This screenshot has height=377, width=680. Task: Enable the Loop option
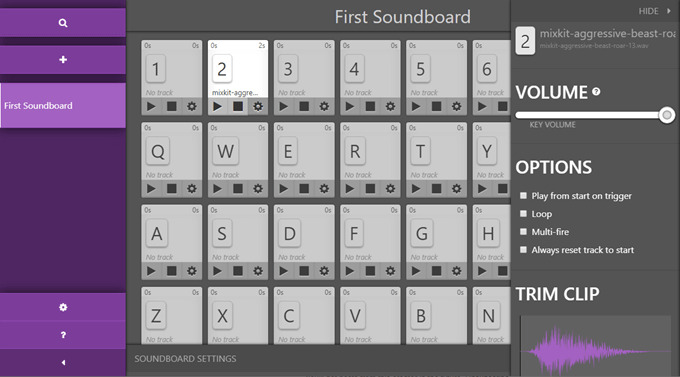[523, 214]
